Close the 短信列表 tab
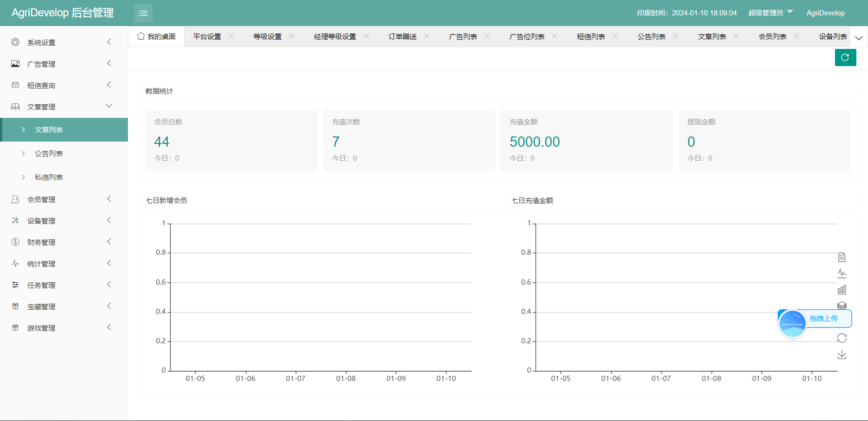This screenshot has width=868, height=421. point(615,36)
